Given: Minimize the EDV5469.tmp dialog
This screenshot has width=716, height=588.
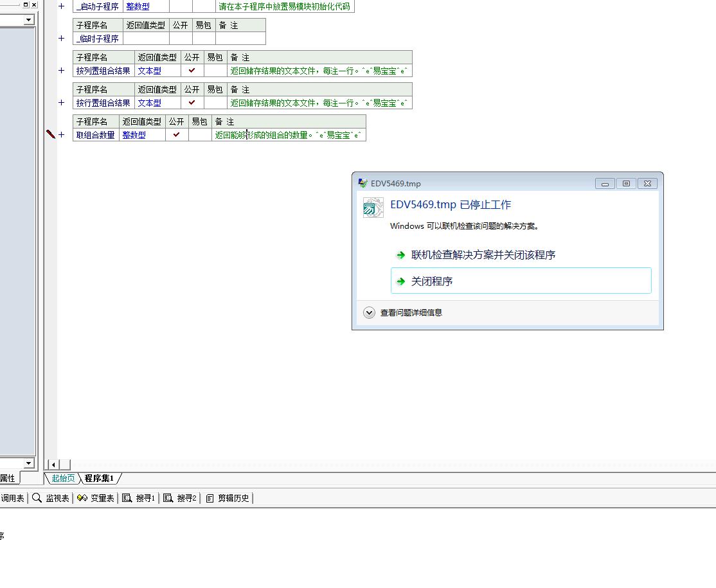Looking at the screenshot, I should coord(605,184).
